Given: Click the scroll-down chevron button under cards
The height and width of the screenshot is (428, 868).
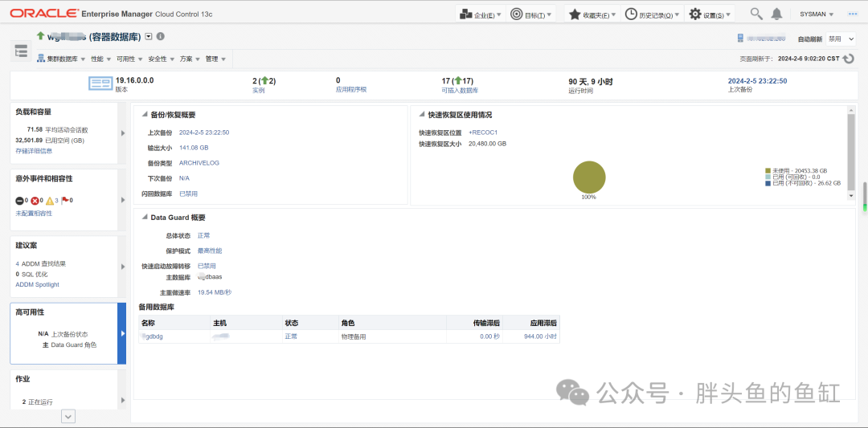Looking at the screenshot, I should 68,417.
